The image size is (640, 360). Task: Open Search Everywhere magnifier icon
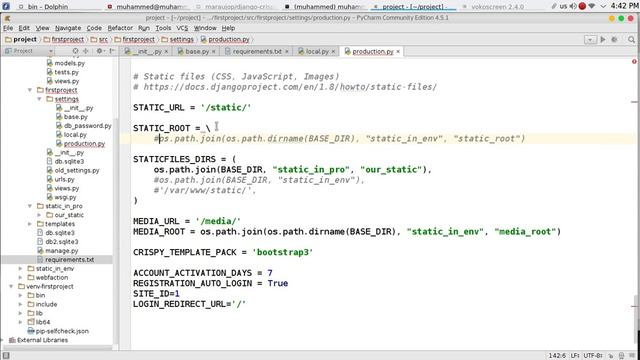tap(631, 39)
